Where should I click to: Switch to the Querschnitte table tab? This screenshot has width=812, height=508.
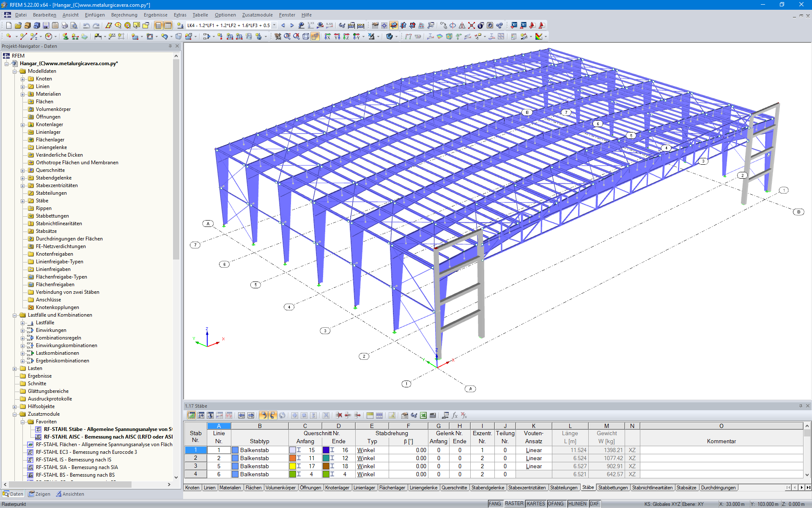coord(454,488)
